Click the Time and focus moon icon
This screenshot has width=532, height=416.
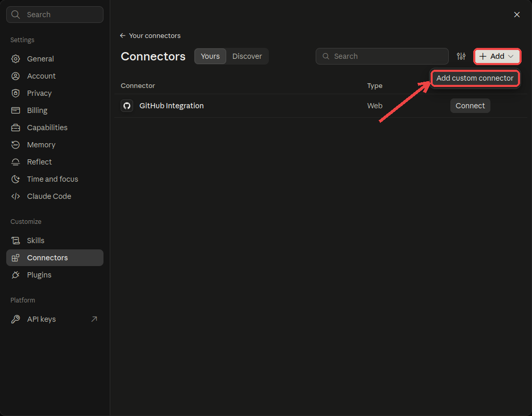point(16,179)
